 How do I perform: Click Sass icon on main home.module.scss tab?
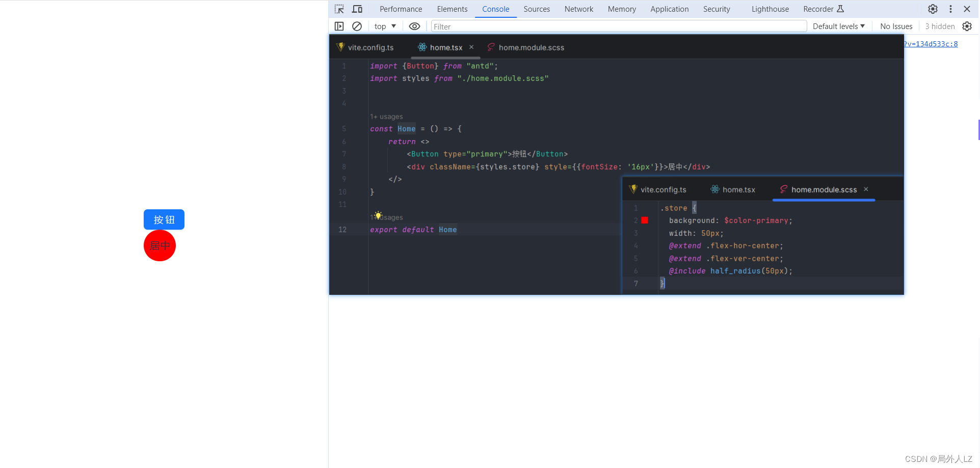click(x=491, y=47)
